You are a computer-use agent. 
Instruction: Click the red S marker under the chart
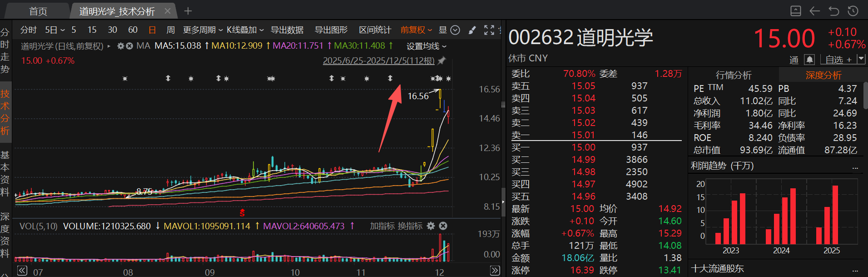[242, 212]
